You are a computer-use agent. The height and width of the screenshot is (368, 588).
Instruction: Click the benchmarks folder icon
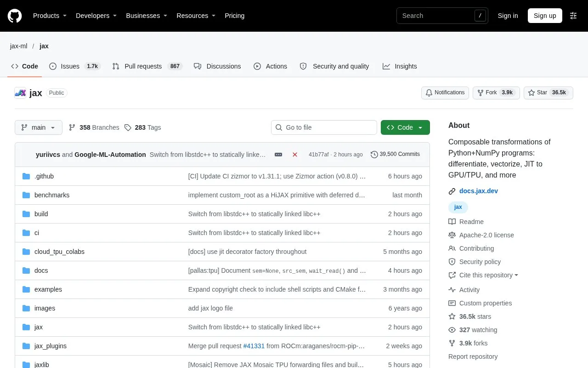[26, 195]
